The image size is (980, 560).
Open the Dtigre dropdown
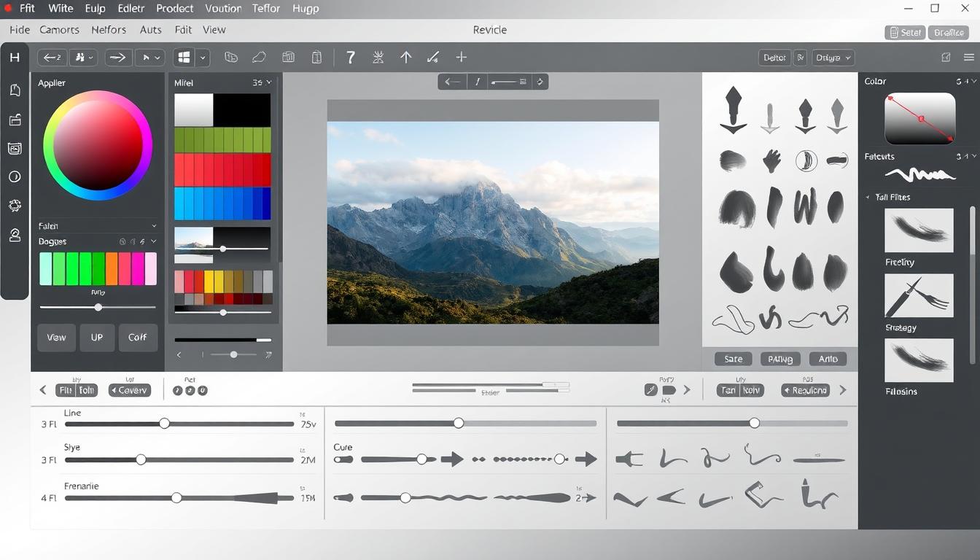pos(833,58)
